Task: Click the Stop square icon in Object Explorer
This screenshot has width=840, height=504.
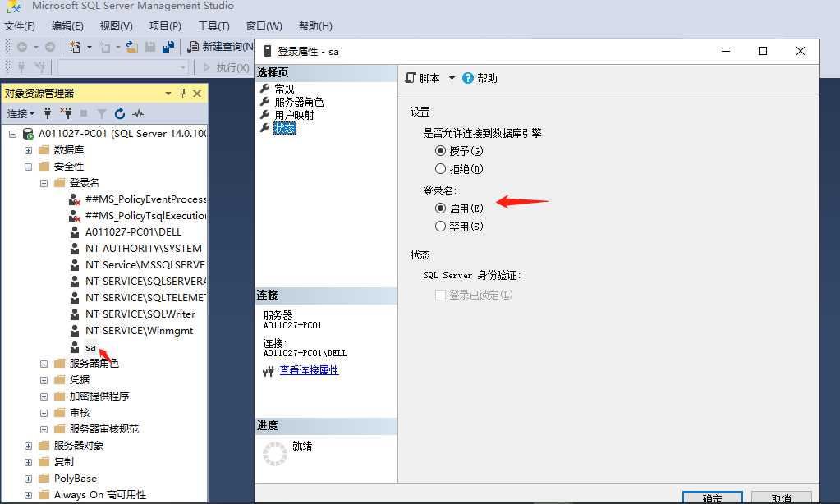Action: 84,113
